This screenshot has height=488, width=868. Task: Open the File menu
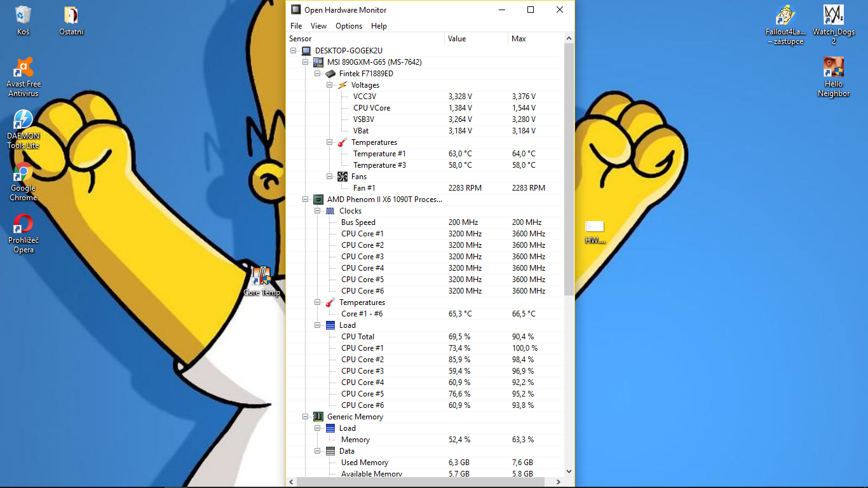296,26
